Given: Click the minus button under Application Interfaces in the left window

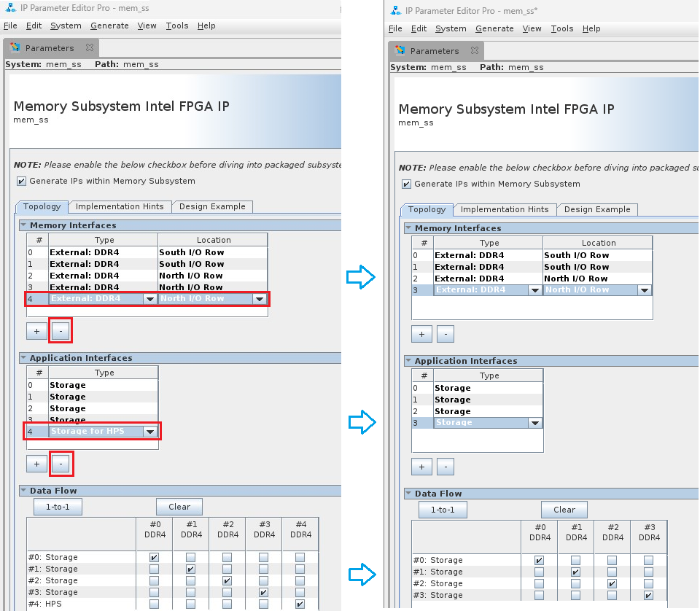Looking at the screenshot, I should point(61,463).
